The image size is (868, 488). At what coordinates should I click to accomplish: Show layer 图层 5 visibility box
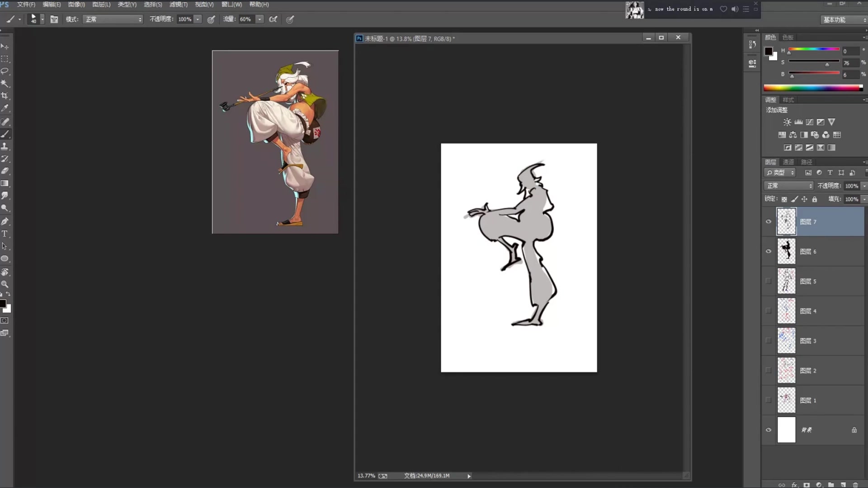pyautogui.click(x=769, y=281)
